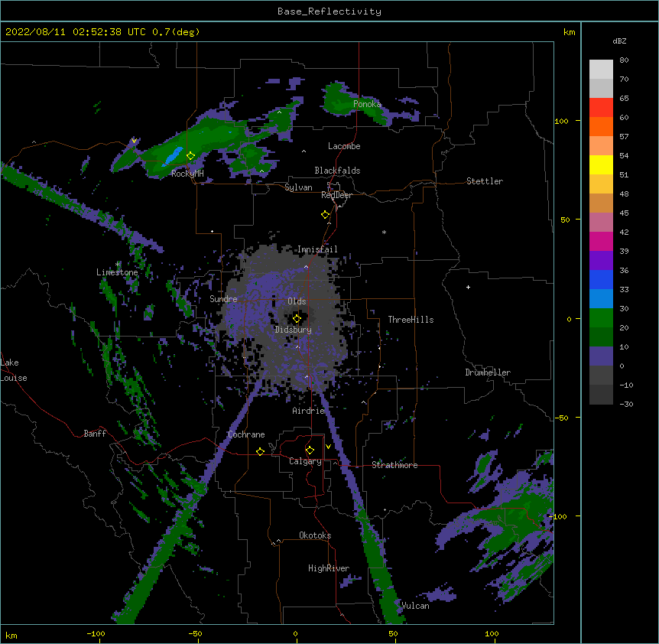Viewport: 659px width, 644px height.
Task: Click the orange 57-60 dBZ legend swatch
Action: point(601,126)
